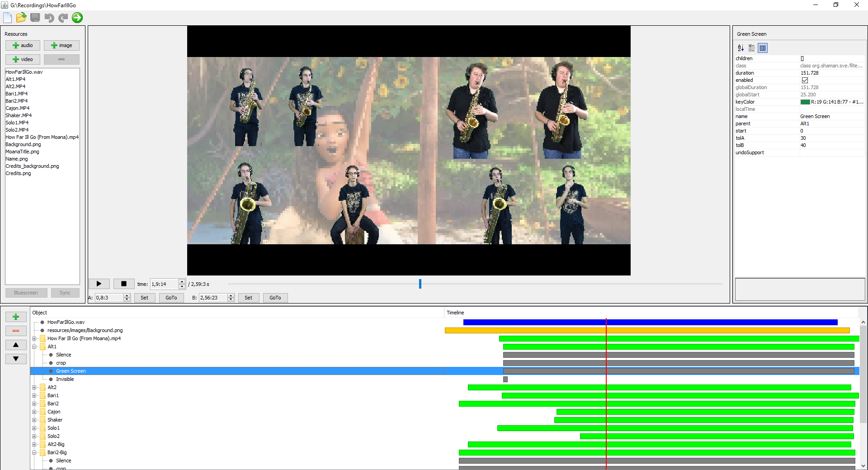Move selected timeline object up

(16, 345)
